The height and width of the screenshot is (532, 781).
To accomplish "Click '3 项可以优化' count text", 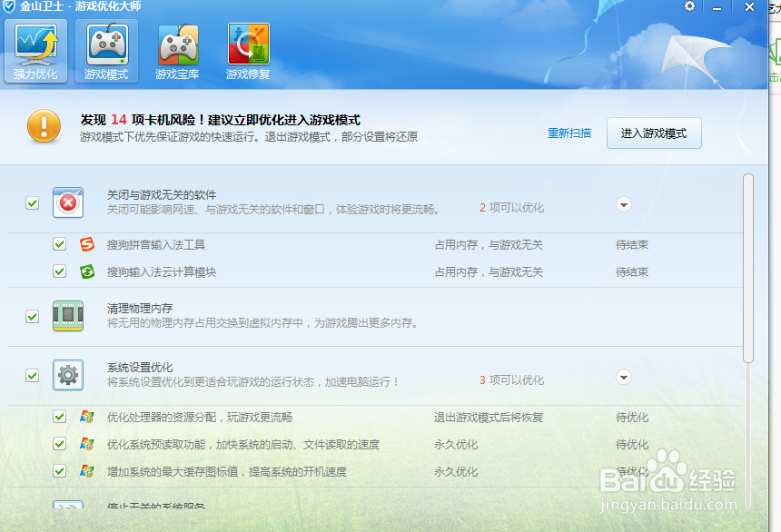I will [511, 380].
